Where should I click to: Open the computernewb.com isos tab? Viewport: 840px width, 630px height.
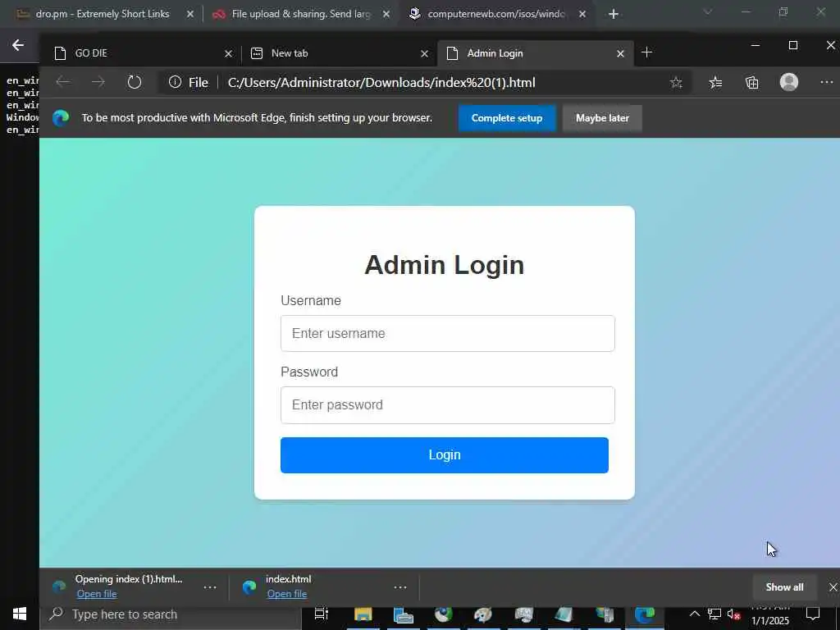point(495,14)
